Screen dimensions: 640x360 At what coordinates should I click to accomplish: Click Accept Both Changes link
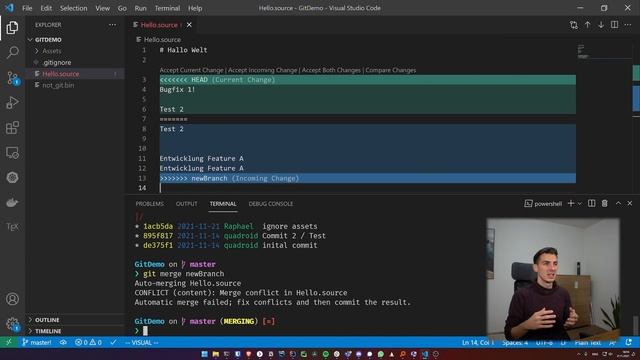(331, 70)
